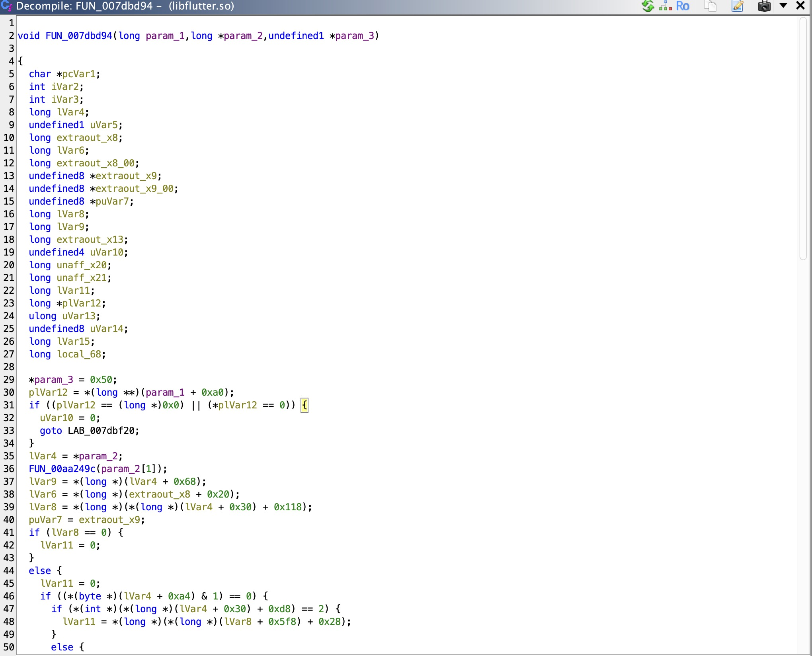The height and width of the screenshot is (656, 812).
Task: Click function name FUN_007dbd94 in the signature
Action: [x=79, y=36]
